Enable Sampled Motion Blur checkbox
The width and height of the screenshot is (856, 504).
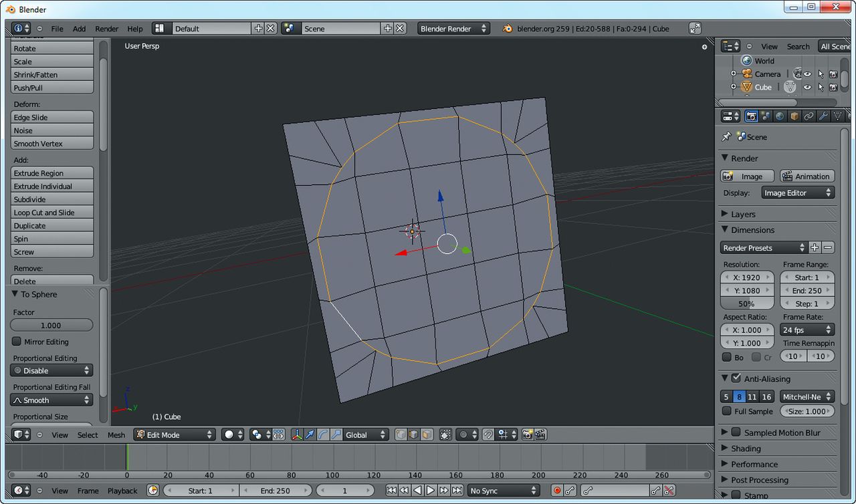(x=736, y=432)
